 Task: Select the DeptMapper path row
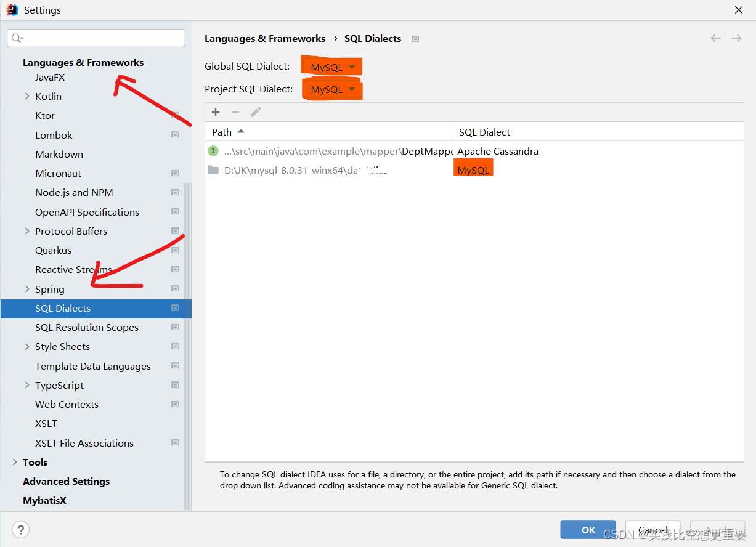point(474,151)
